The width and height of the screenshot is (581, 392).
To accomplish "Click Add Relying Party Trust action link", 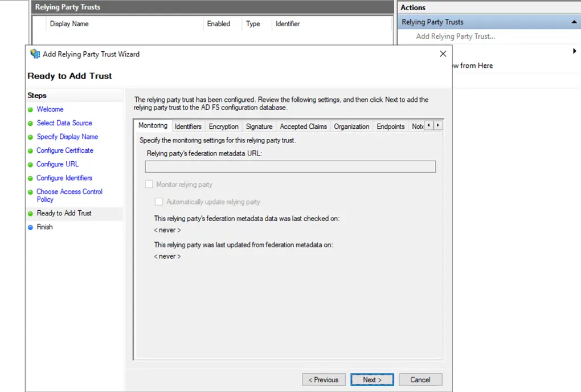I will tap(455, 36).
